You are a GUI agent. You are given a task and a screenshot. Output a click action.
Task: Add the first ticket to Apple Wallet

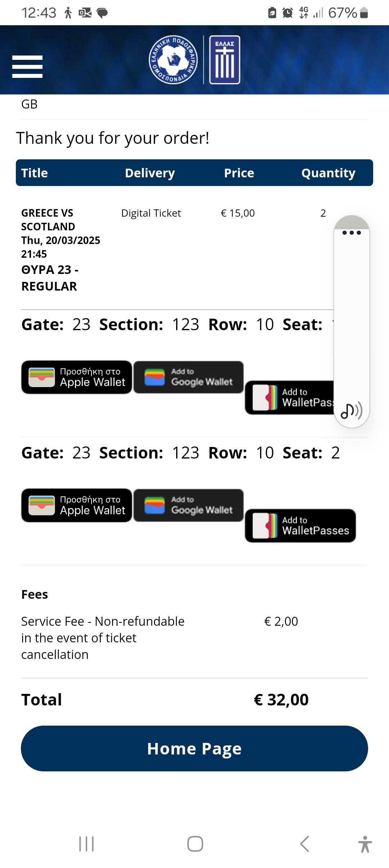(76, 377)
